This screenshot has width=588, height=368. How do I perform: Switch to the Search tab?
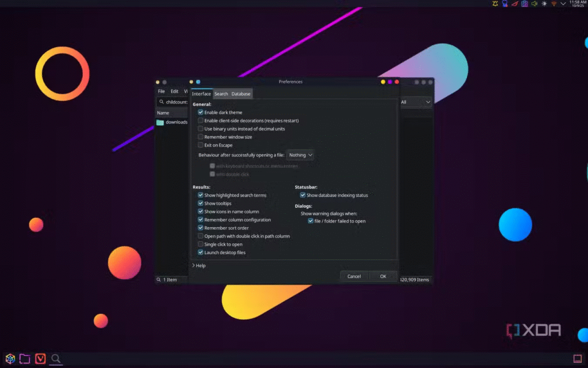point(221,94)
